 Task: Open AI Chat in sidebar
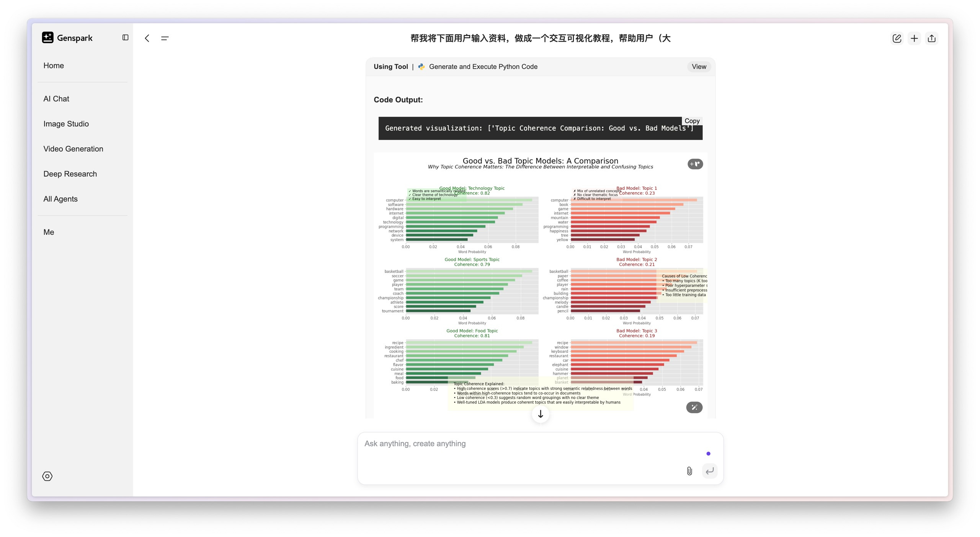56,99
